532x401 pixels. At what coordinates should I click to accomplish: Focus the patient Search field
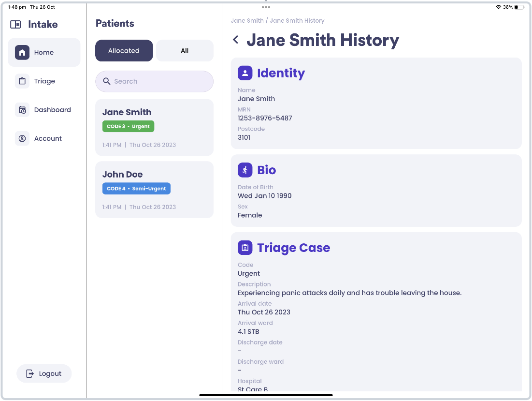(154, 81)
